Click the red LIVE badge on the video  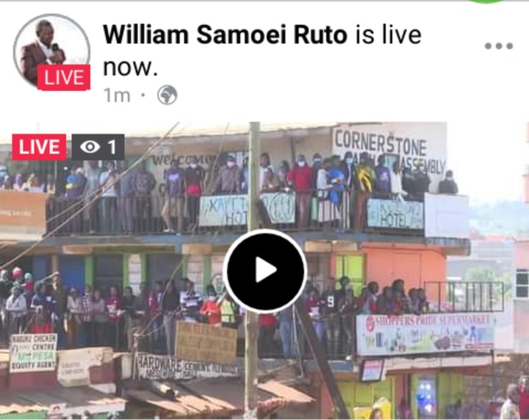coord(39,147)
